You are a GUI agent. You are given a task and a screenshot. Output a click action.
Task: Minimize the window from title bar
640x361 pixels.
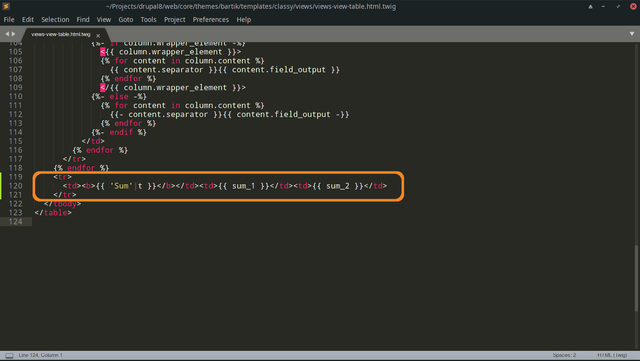pyautogui.click(x=603, y=7)
